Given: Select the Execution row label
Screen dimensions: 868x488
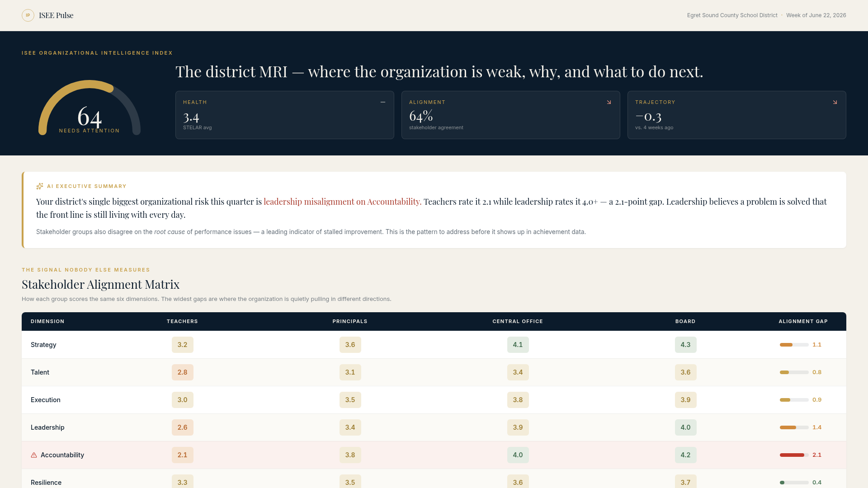Looking at the screenshot, I should 46,400.
